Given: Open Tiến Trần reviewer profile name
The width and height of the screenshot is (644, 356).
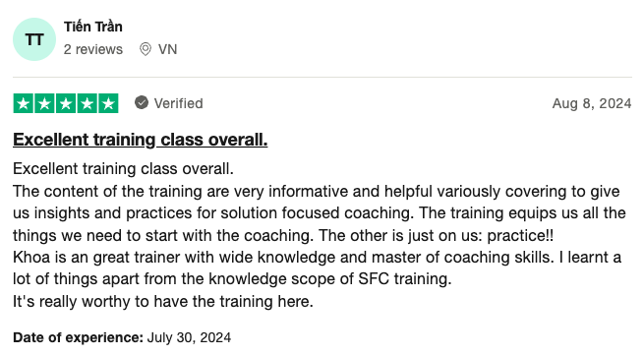Looking at the screenshot, I should (x=93, y=27).
